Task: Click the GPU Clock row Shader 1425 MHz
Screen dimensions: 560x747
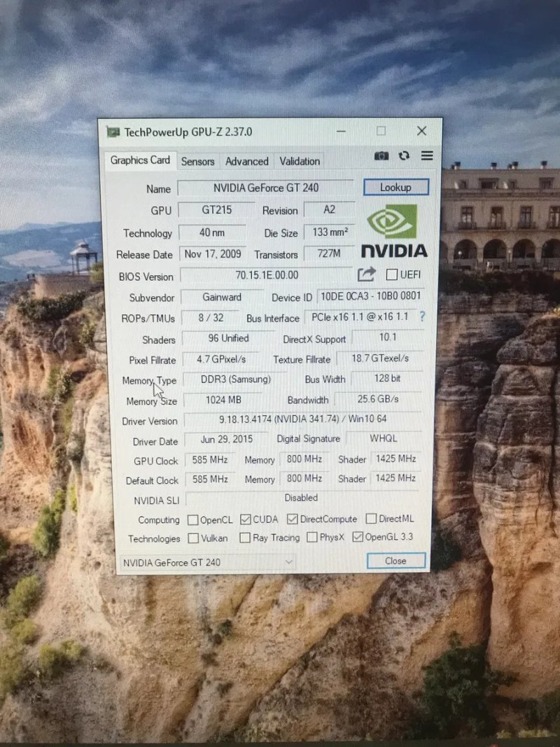Action: [x=395, y=459]
